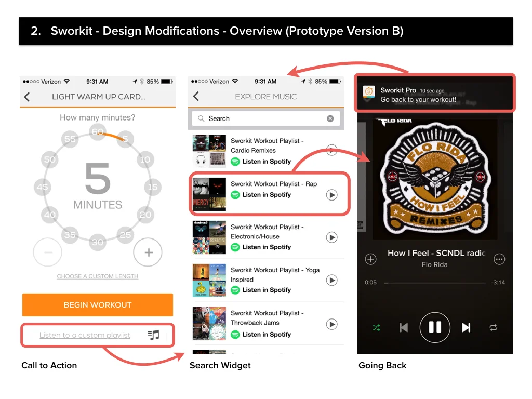Decrease workout minutes with minus button

(x=47, y=252)
